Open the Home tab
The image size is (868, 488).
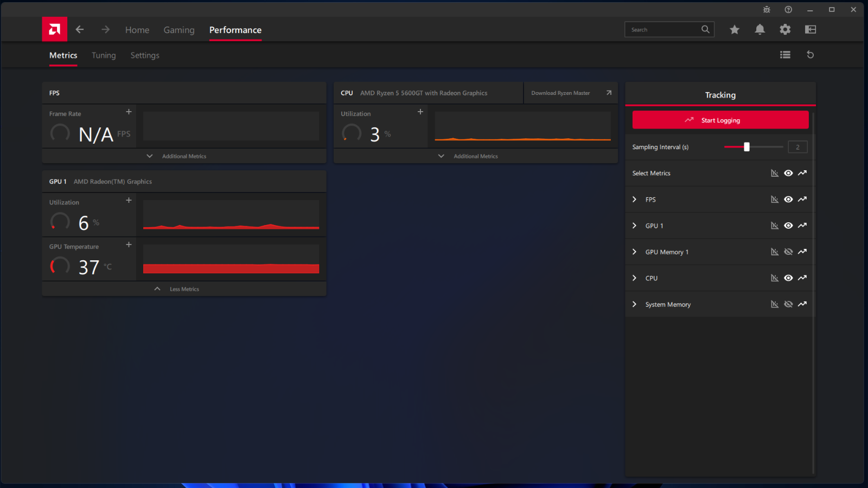137,30
